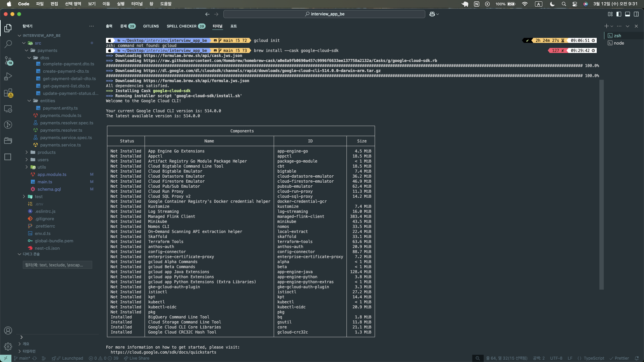This screenshot has height=362, width=644.
Task: Open the Extensions view
Action: [8, 93]
